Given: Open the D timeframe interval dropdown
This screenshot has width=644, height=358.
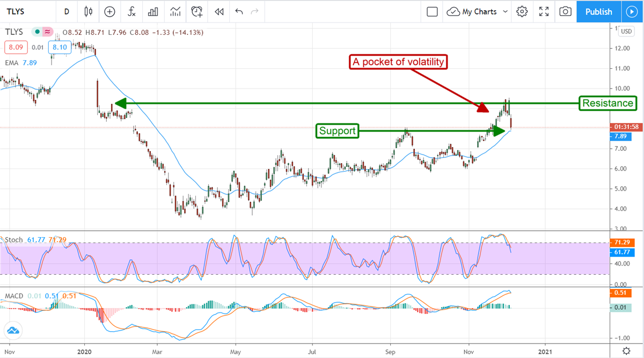Looking at the screenshot, I should click(x=67, y=11).
